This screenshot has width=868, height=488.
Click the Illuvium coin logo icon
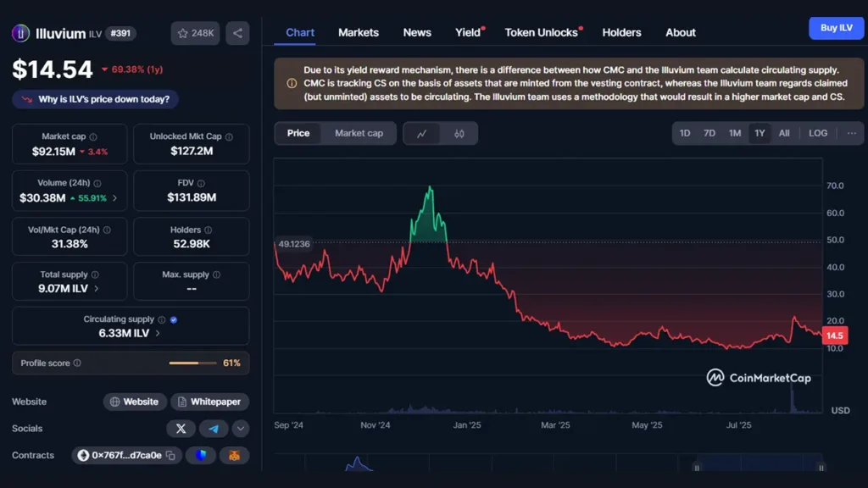point(20,33)
